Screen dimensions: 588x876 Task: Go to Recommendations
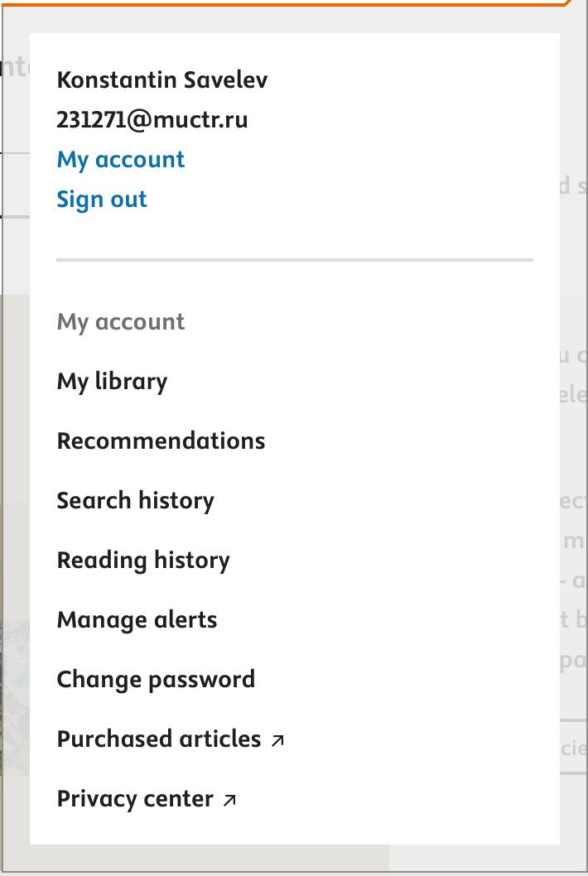coord(161,441)
